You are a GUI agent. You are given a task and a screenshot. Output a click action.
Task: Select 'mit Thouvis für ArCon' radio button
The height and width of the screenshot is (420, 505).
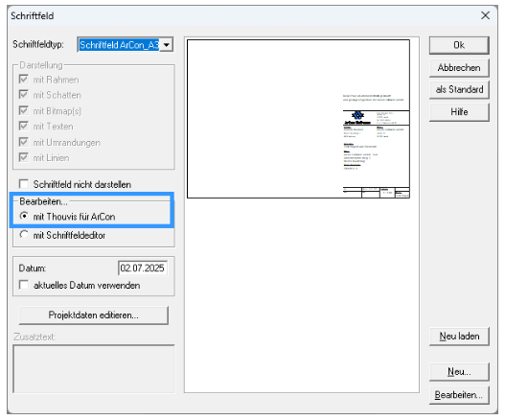pyautogui.click(x=24, y=216)
